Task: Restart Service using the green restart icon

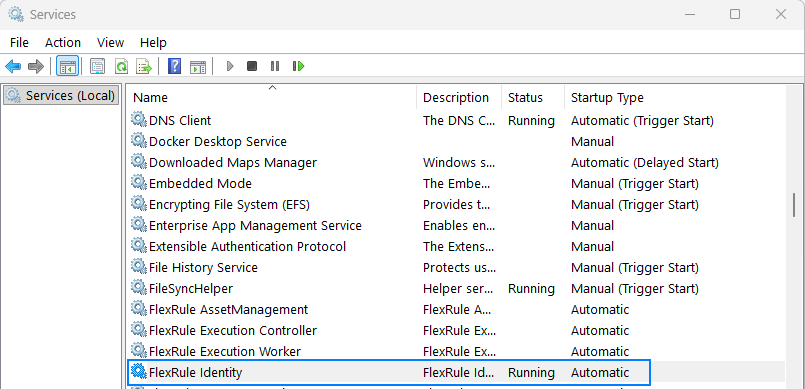Action: tap(298, 66)
